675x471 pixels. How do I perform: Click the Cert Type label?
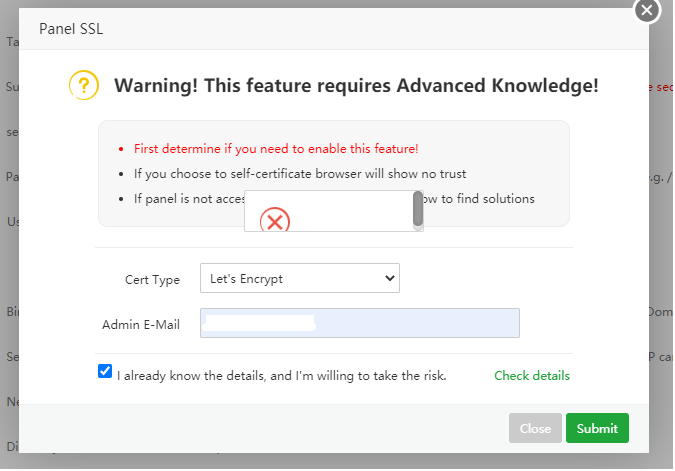tap(152, 280)
